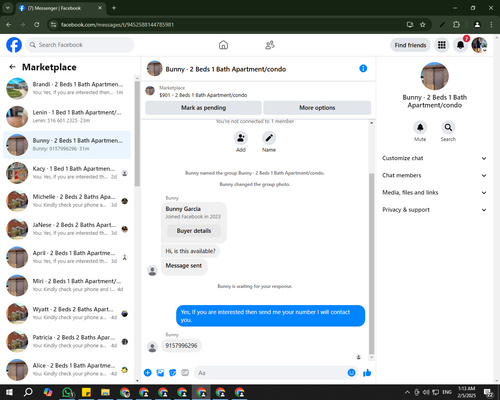
Task: Show hidden system tray icons
Action: coord(407,392)
